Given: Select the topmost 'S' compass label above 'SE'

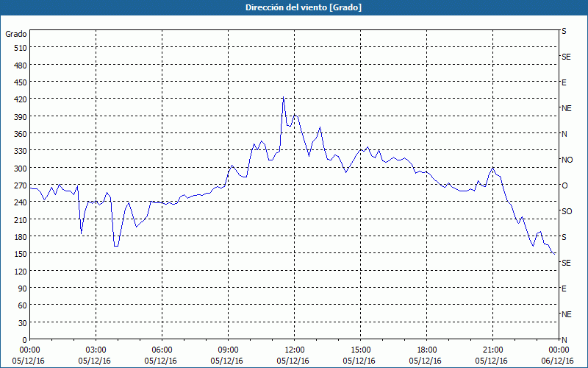Looking at the screenshot, I should coord(564,31).
